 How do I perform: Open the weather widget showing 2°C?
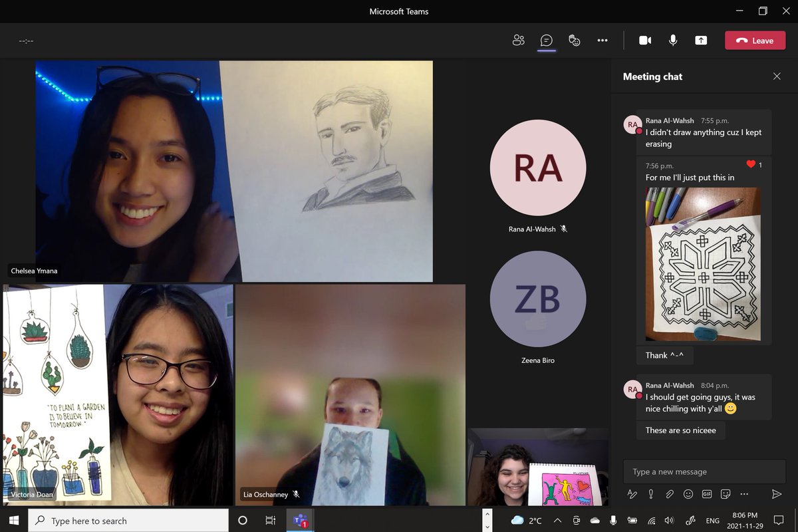(527, 521)
